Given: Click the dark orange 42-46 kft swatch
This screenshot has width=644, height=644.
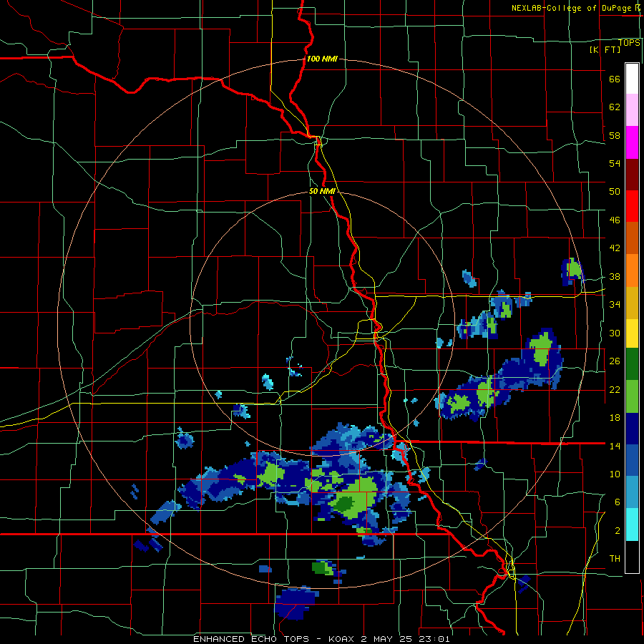Looking at the screenshot, I should coord(632,238).
